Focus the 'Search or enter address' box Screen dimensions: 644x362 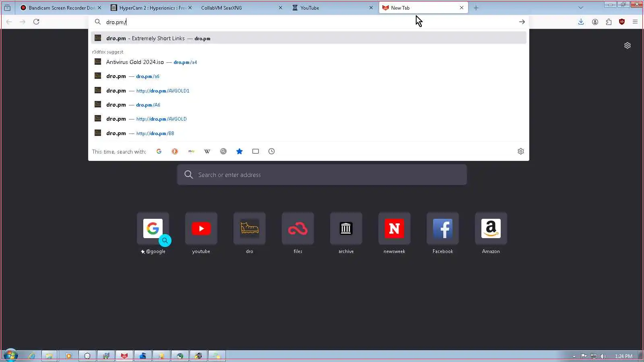tap(322, 175)
